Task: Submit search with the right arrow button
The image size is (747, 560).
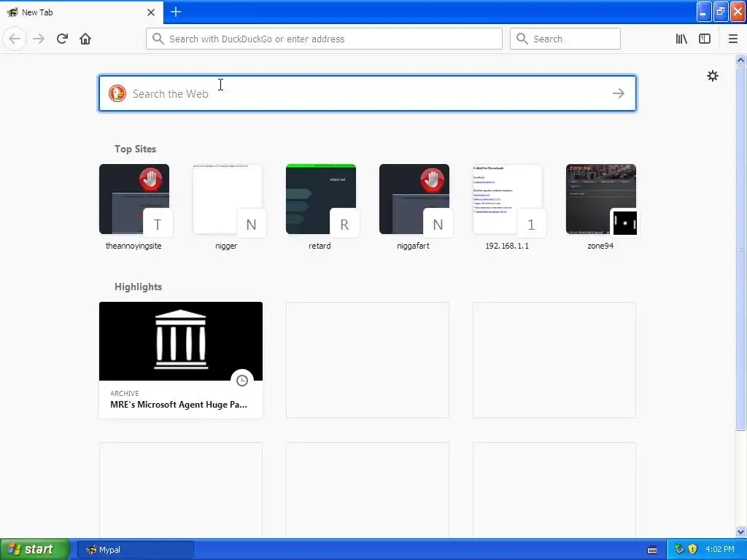Action: [619, 93]
